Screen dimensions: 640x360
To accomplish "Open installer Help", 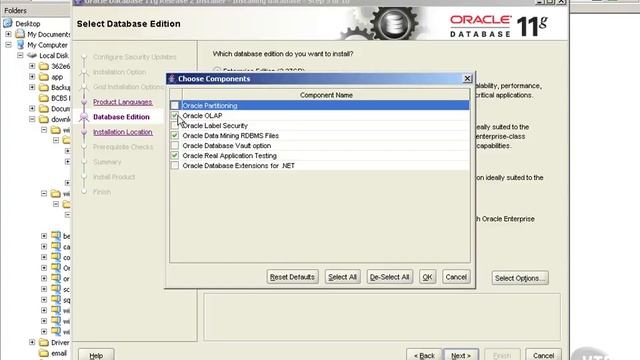I will tap(96, 356).
